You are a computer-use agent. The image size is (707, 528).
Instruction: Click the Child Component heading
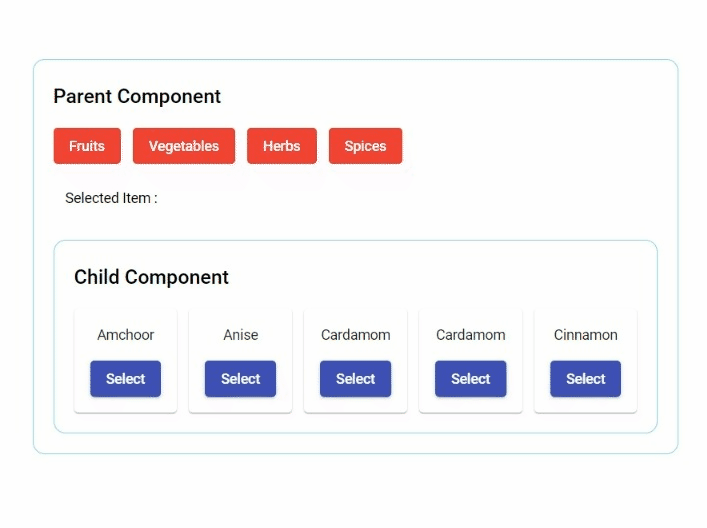[151, 278]
